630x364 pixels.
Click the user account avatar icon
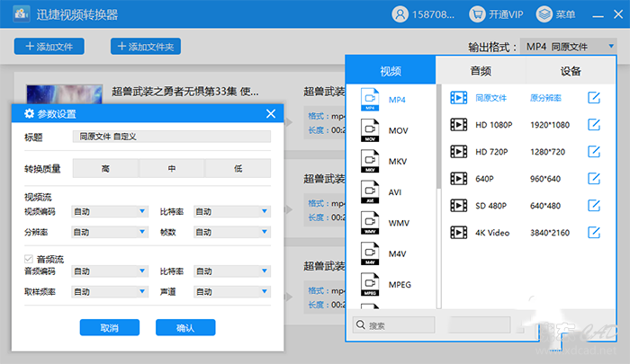[x=400, y=14]
